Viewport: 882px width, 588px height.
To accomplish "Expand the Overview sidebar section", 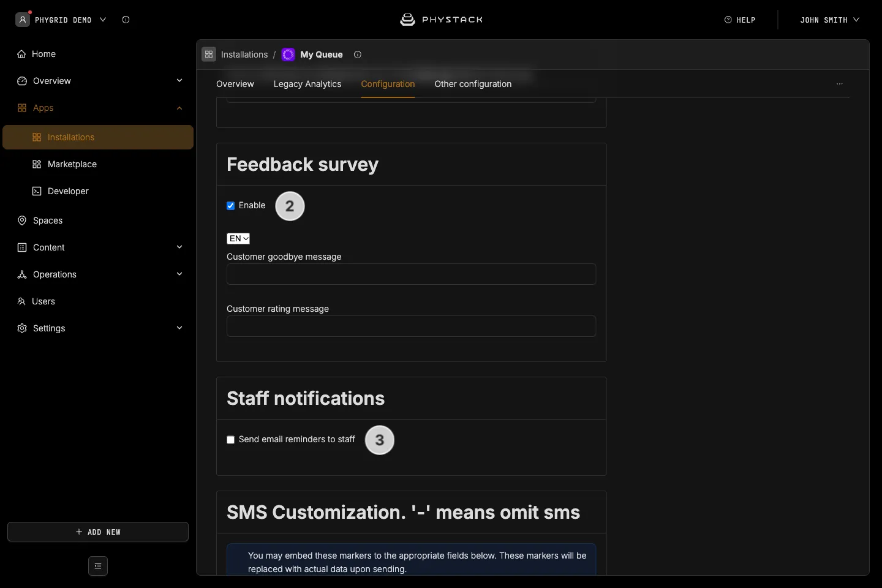I will [x=179, y=81].
